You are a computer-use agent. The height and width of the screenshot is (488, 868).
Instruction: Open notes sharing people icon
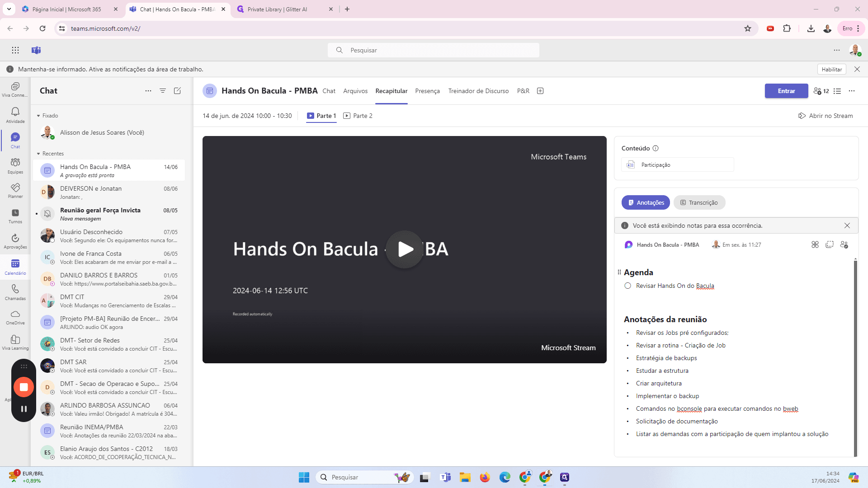pos(844,244)
